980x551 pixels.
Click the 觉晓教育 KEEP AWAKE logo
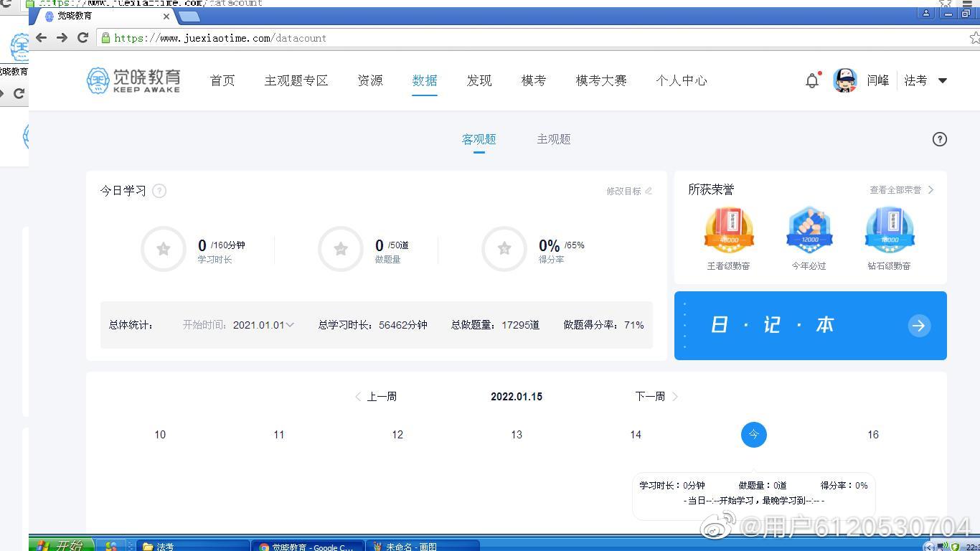pyautogui.click(x=133, y=80)
